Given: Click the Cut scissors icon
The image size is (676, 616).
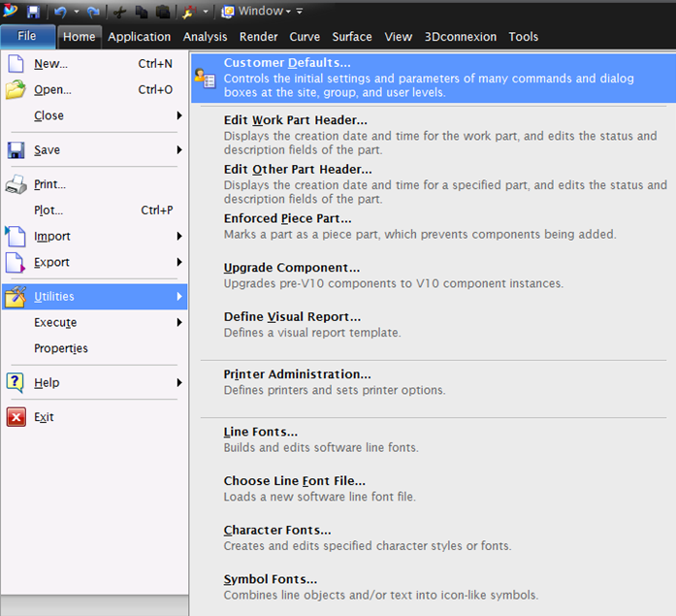Looking at the screenshot, I should (120, 11).
